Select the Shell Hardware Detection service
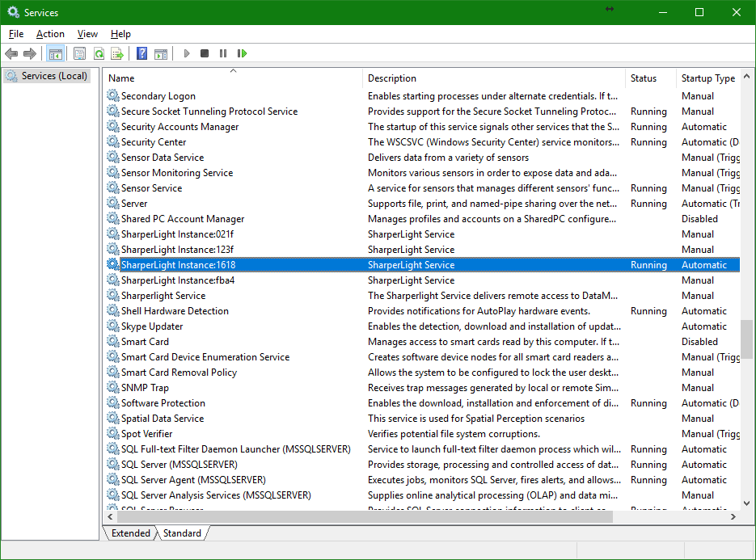Viewport: 756px width, 560px height. click(422, 311)
